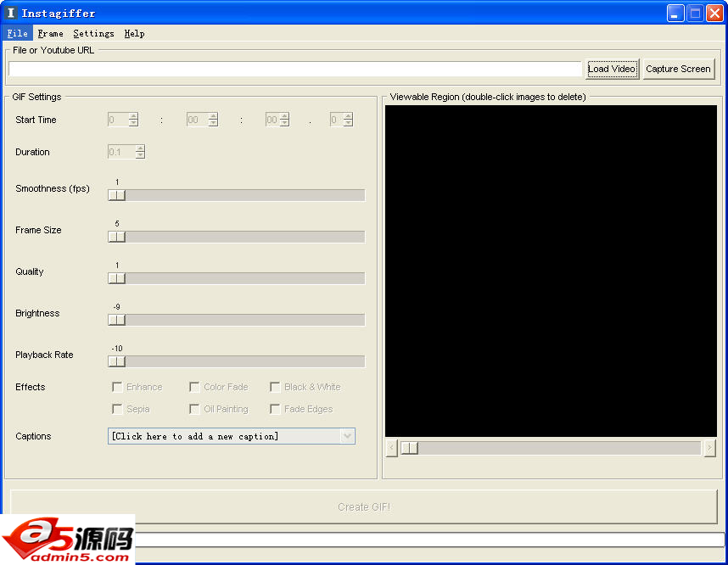Increase Start Time hours with up arrow
Screen dimensions: 728x565
[134, 116]
